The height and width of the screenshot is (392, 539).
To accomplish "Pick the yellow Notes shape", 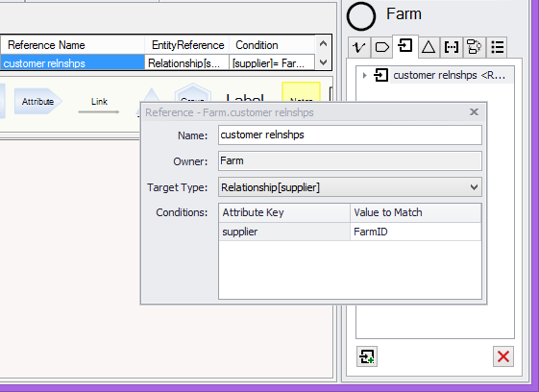I will tap(301, 92).
